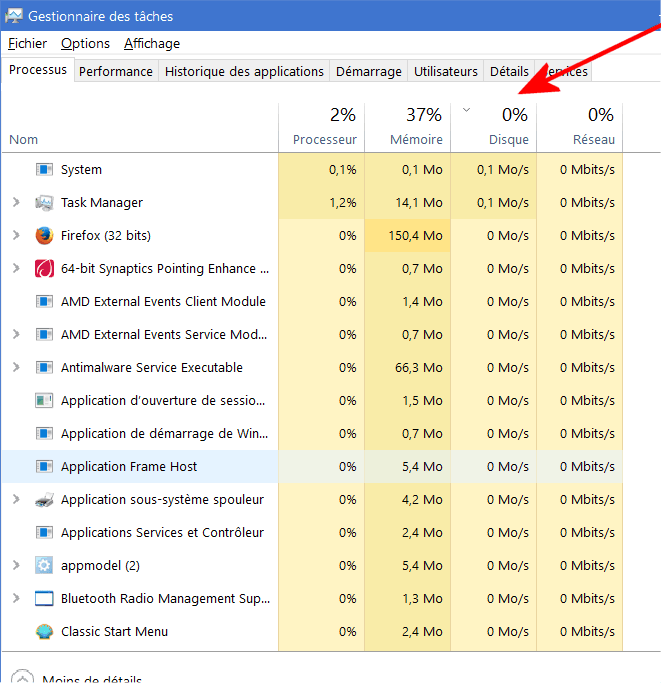Switch to Historique des applications tab
Image resolution: width=661 pixels, height=683 pixels.
point(244,71)
